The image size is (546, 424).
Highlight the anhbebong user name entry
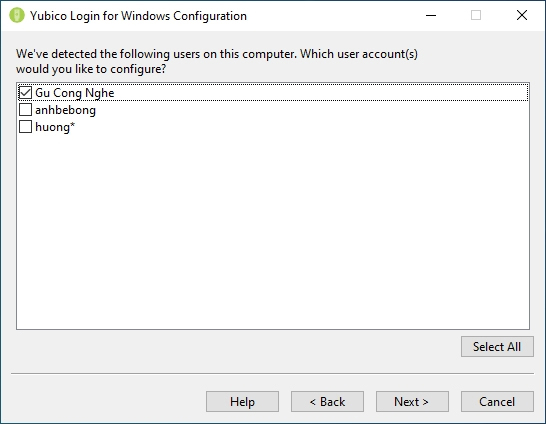coord(65,110)
